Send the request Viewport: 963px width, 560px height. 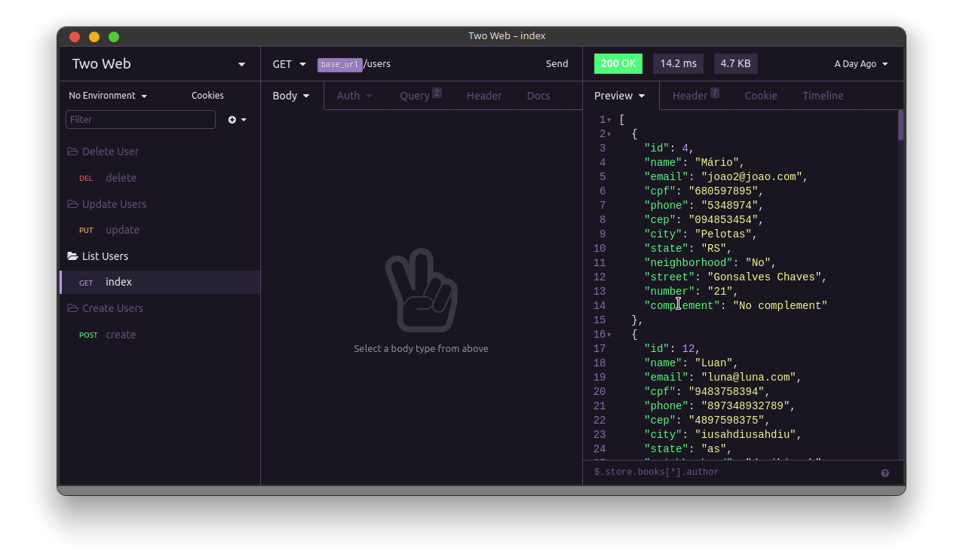point(557,64)
